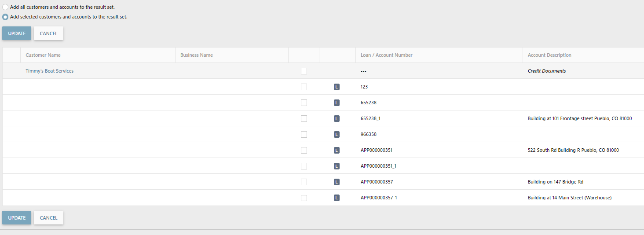Check the box for account APP000000357

point(304,182)
